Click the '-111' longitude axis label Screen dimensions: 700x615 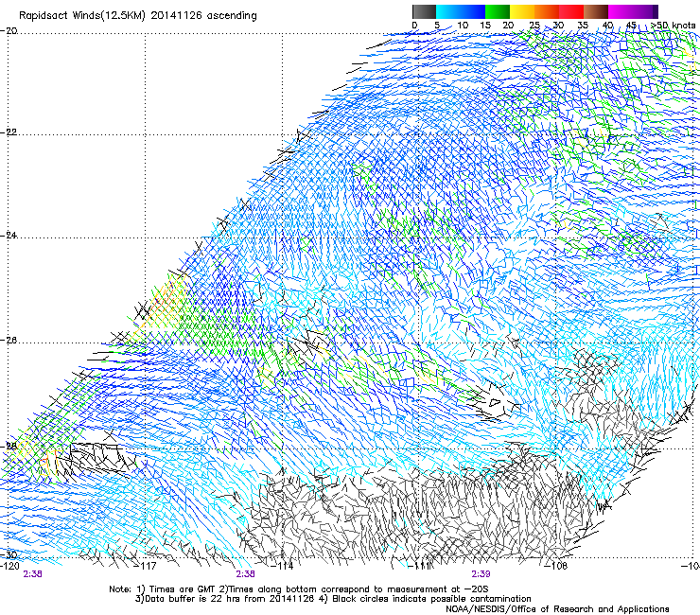(421, 566)
